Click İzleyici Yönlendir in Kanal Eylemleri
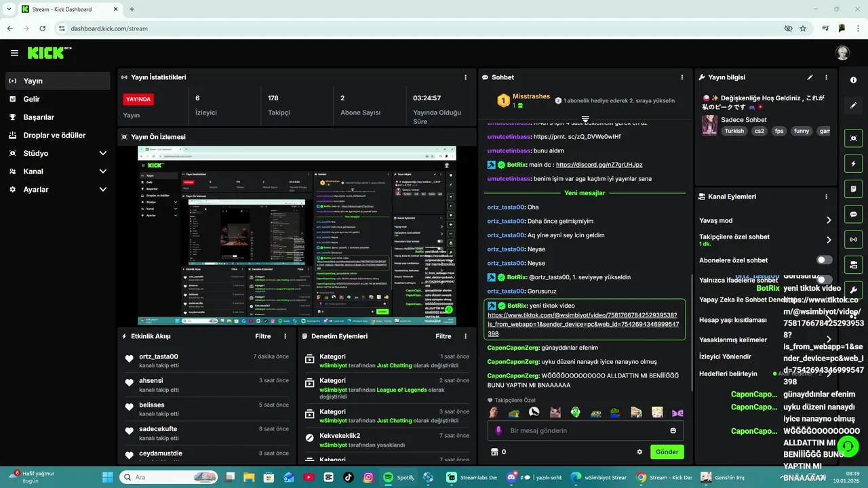The width and height of the screenshot is (868, 488). coord(725,357)
